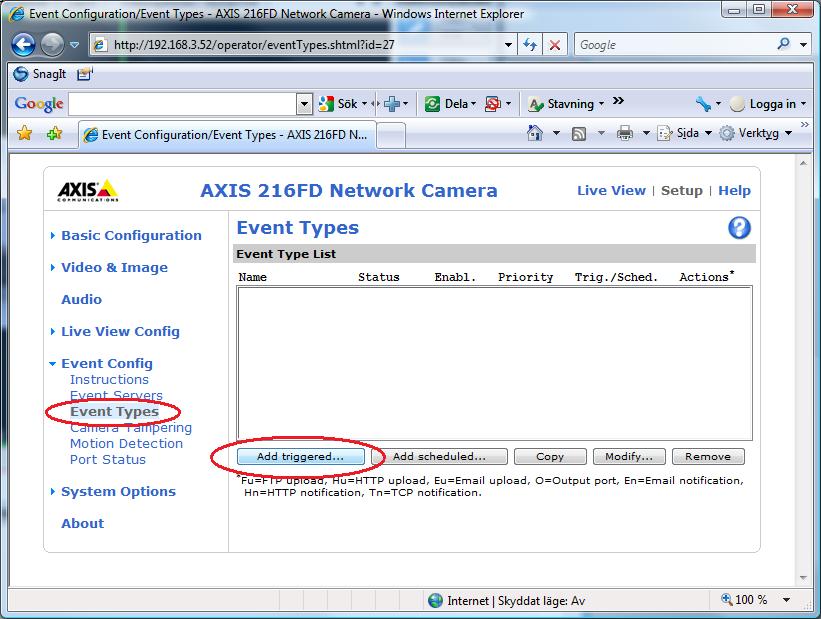Click Add scheduled... button

coord(439,457)
